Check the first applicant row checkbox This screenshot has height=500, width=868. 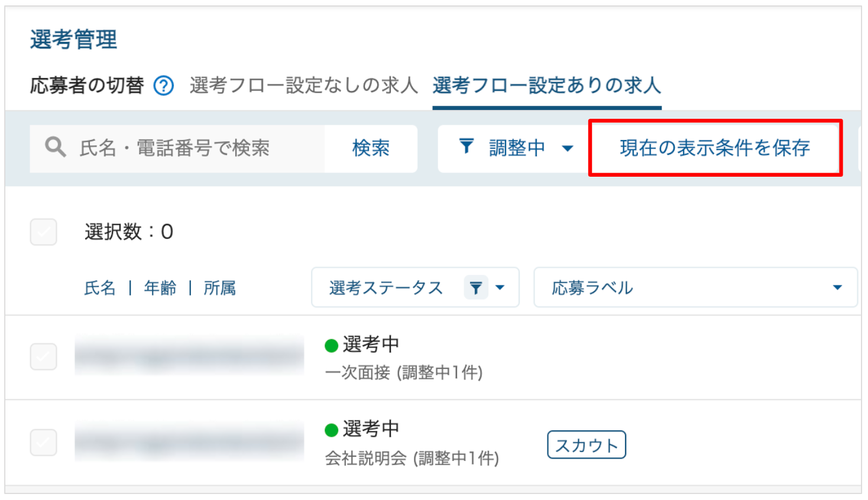coord(44,356)
